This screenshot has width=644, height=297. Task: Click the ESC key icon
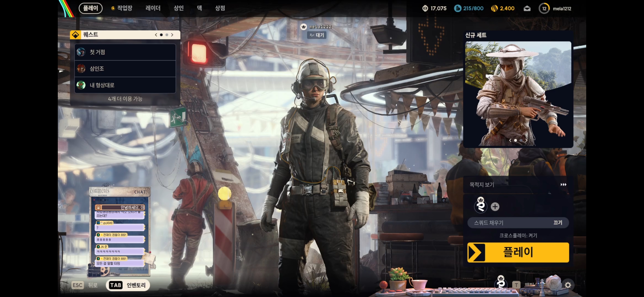[x=77, y=285]
